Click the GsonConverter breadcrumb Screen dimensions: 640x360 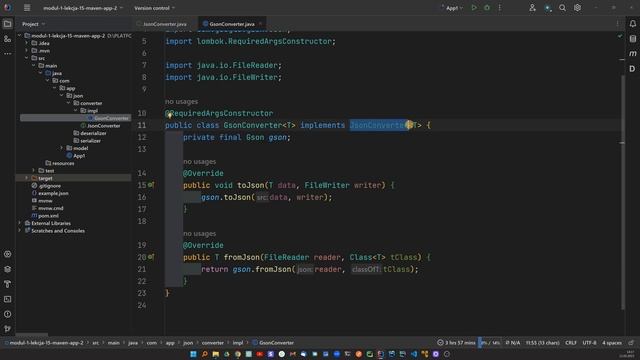point(273,343)
